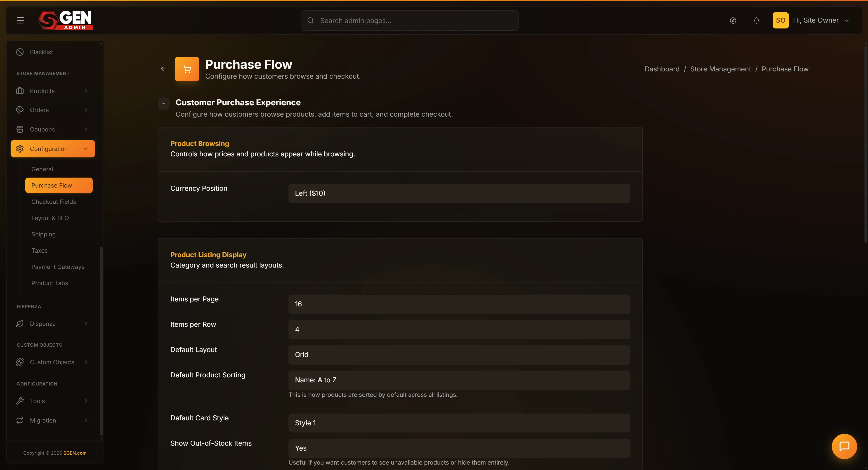Click the Coupons gift icon
The image size is (868, 470).
coord(20,129)
